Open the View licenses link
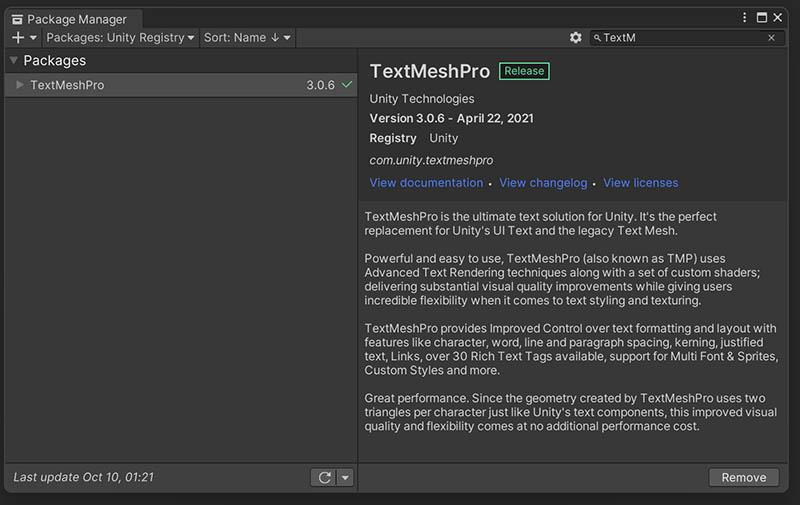 [x=641, y=183]
